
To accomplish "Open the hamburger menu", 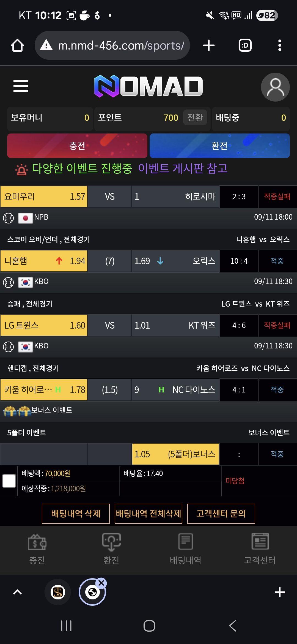I will (x=21, y=86).
